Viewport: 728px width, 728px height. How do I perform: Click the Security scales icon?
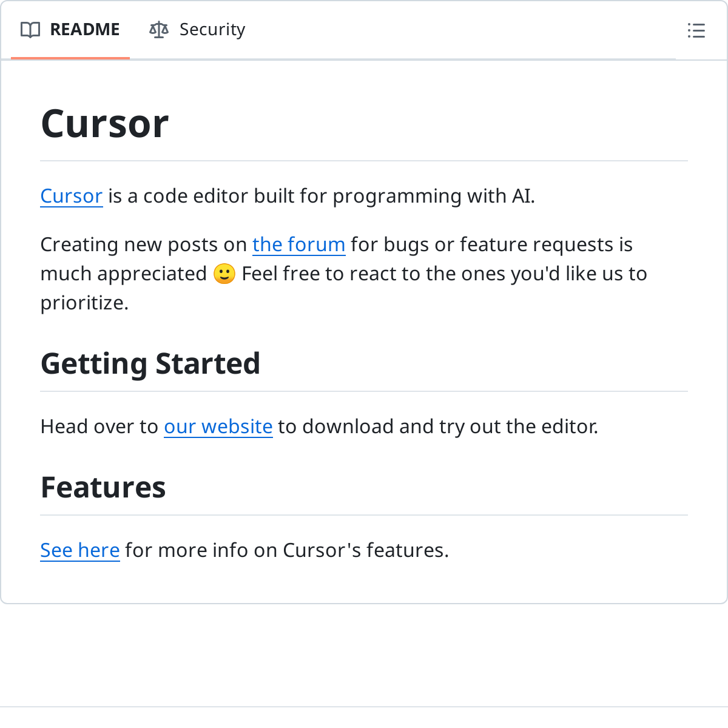tap(159, 30)
